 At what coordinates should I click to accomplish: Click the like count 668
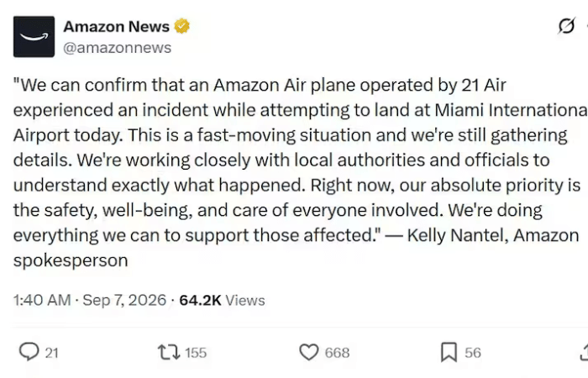click(337, 353)
